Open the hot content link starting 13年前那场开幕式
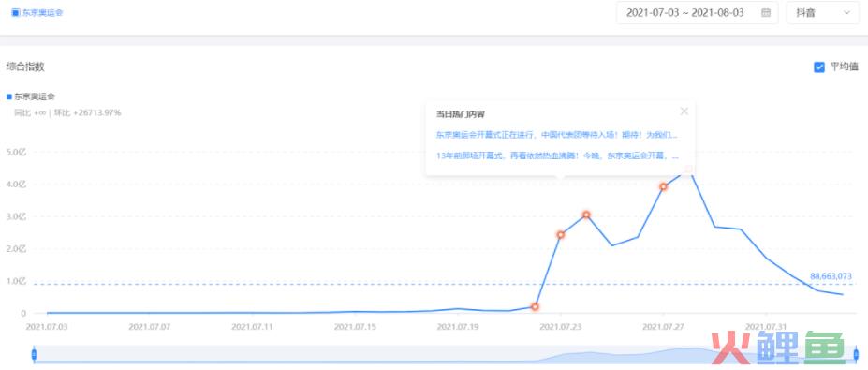 pyautogui.click(x=557, y=156)
